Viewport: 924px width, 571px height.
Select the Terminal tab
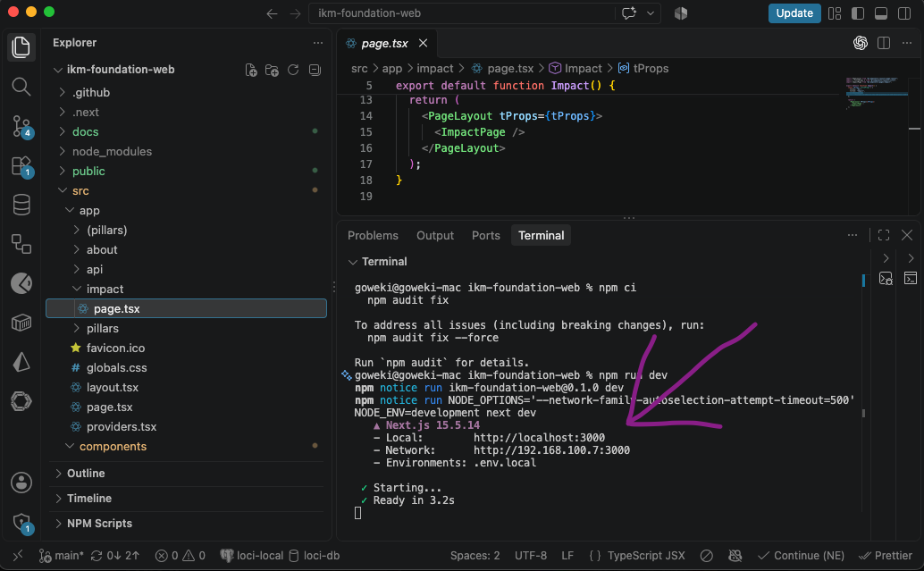[541, 236]
